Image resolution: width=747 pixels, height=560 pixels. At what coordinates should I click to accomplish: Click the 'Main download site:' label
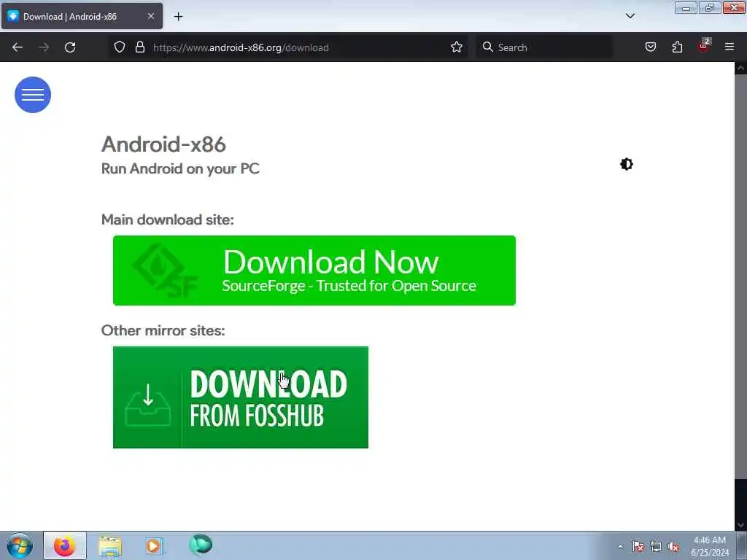point(167,219)
